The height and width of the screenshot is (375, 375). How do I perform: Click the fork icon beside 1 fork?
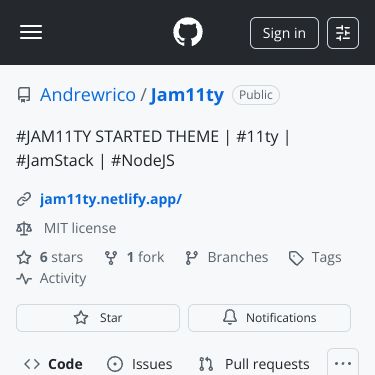pyautogui.click(x=111, y=258)
